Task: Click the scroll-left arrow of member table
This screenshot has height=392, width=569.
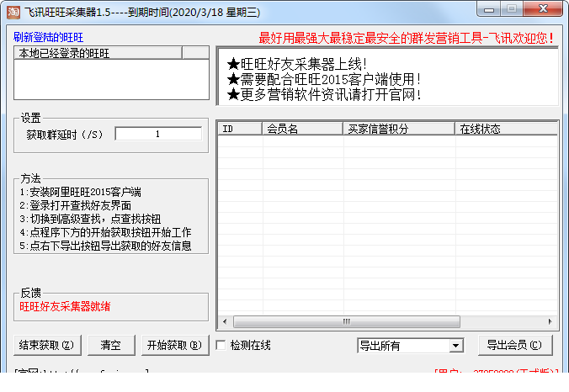Action: coord(225,321)
